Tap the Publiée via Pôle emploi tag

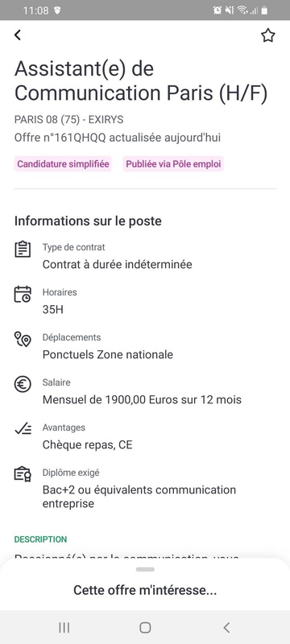pos(173,164)
